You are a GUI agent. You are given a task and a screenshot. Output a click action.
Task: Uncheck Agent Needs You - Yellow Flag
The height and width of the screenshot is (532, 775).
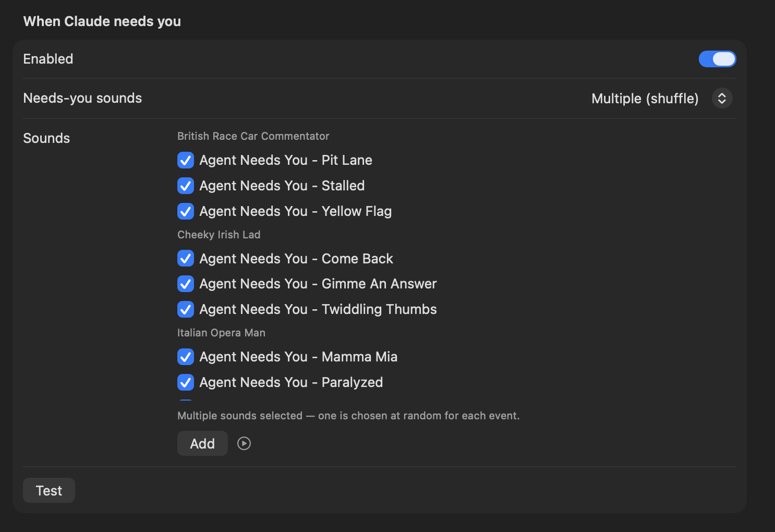(x=186, y=211)
